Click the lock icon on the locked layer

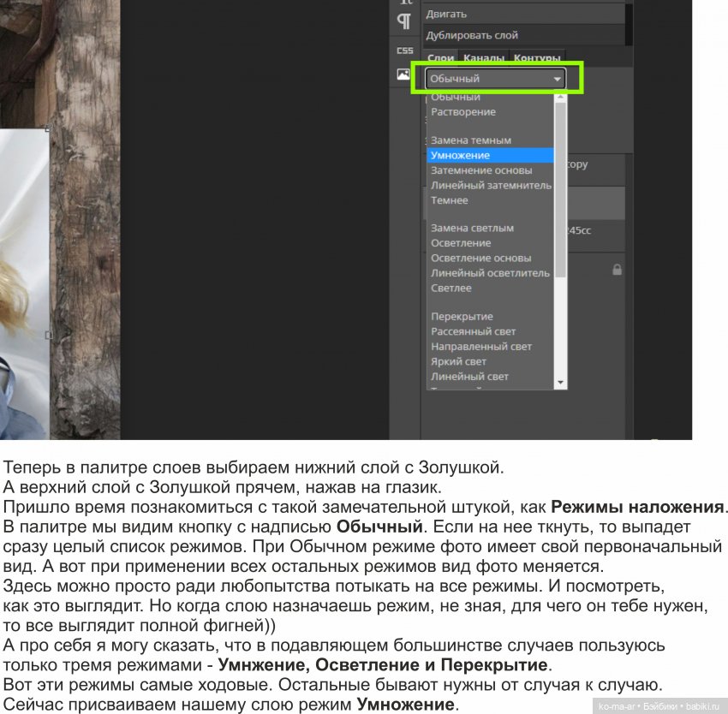click(x=617, y=269)
